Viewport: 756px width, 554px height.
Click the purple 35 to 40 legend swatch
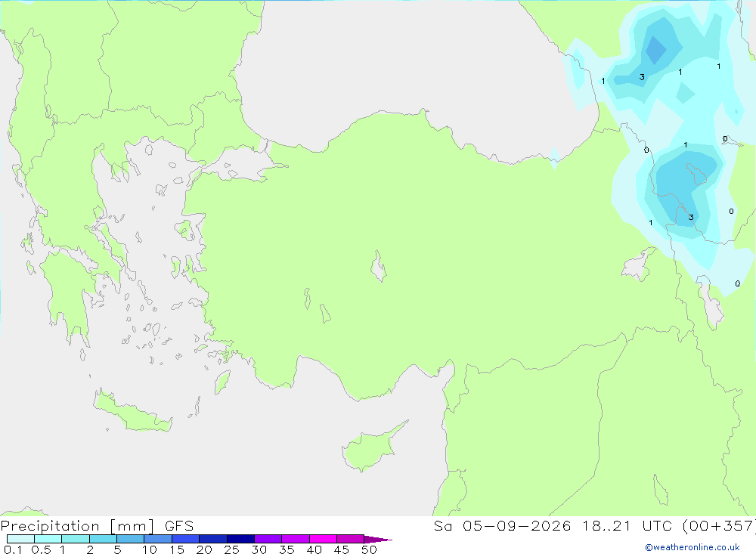tap(296, 539)
